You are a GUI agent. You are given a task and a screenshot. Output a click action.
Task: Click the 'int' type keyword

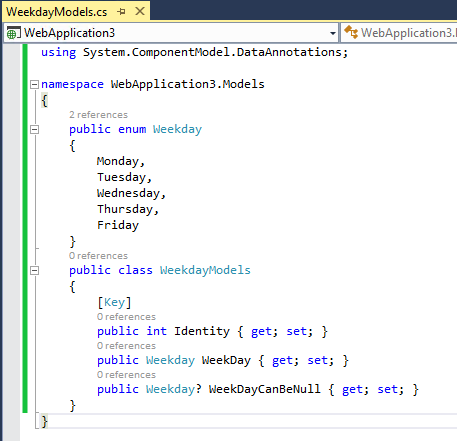(x=156, y=331)
